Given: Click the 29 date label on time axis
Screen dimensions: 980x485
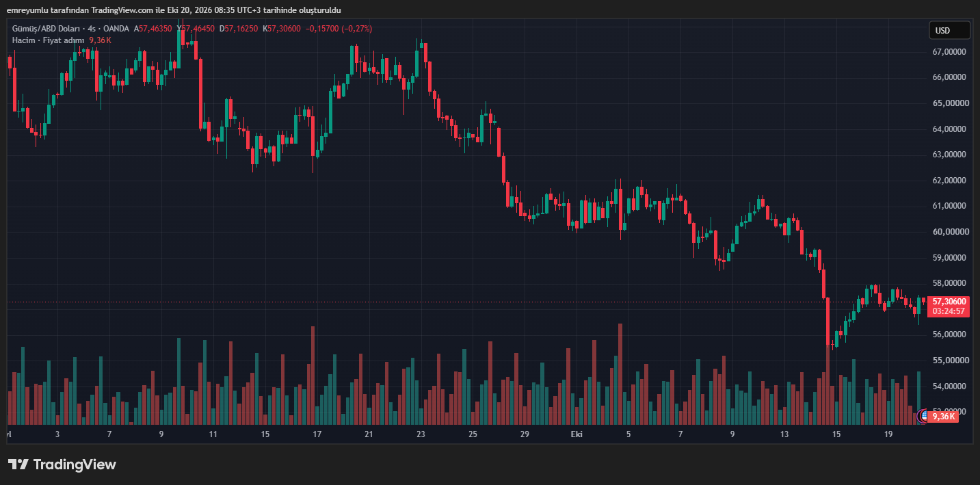Looking at the screenshot, I should [525, 434].
